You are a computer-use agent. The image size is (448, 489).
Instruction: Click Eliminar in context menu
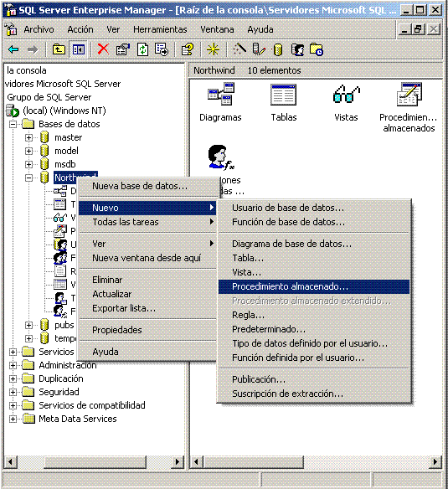click(147, 280)
